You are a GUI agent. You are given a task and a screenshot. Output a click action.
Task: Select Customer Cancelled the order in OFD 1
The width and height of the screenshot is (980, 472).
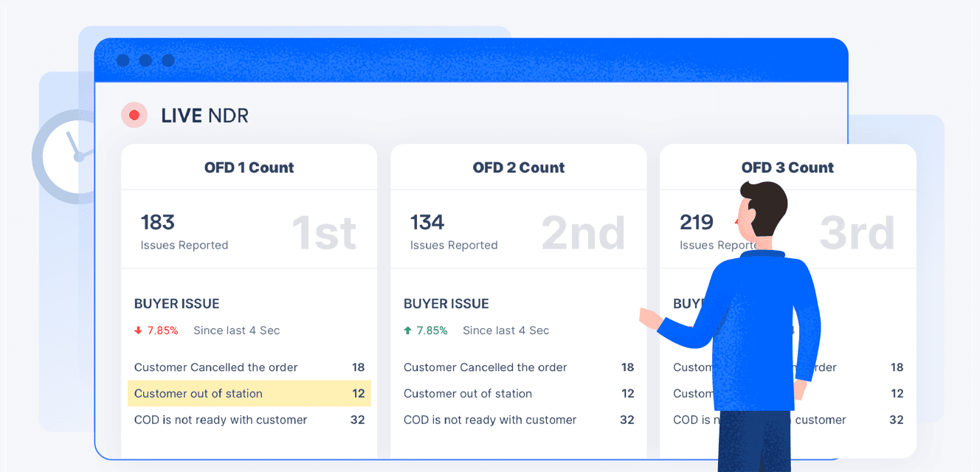(x=249, y=367)
